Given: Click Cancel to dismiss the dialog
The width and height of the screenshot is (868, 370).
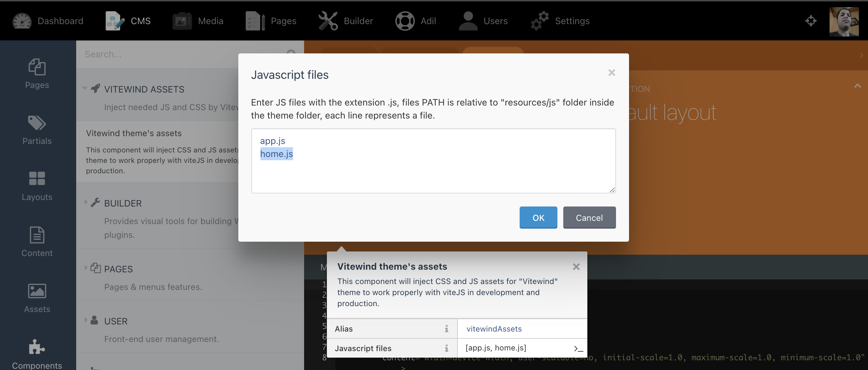Looking at the screenshot, I should (x=589, y=217).
